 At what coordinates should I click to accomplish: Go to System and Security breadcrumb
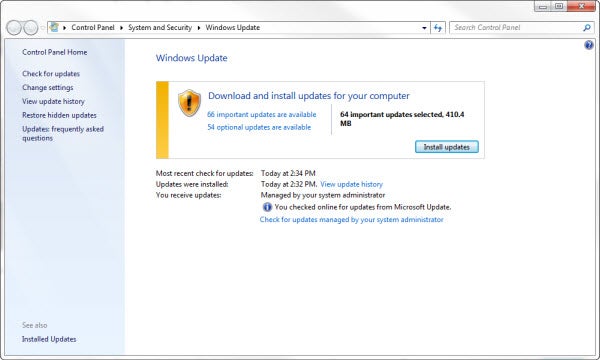click(x=160, y=28)
